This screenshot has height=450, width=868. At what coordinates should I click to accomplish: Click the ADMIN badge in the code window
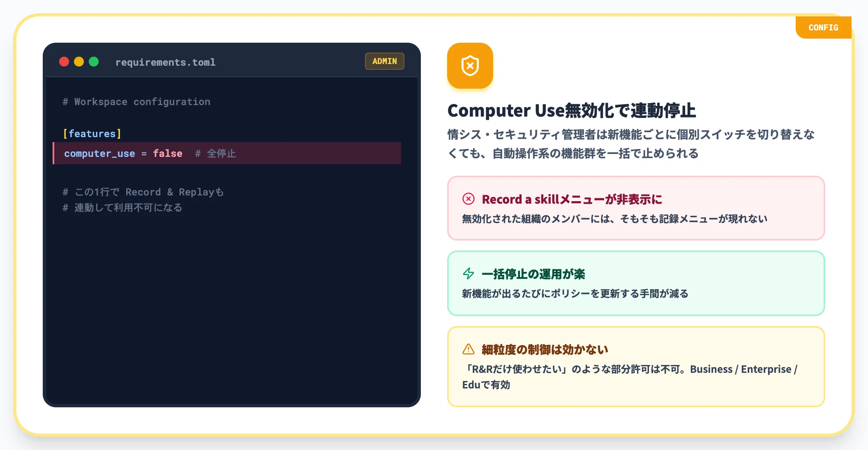(x=385, y=61)
